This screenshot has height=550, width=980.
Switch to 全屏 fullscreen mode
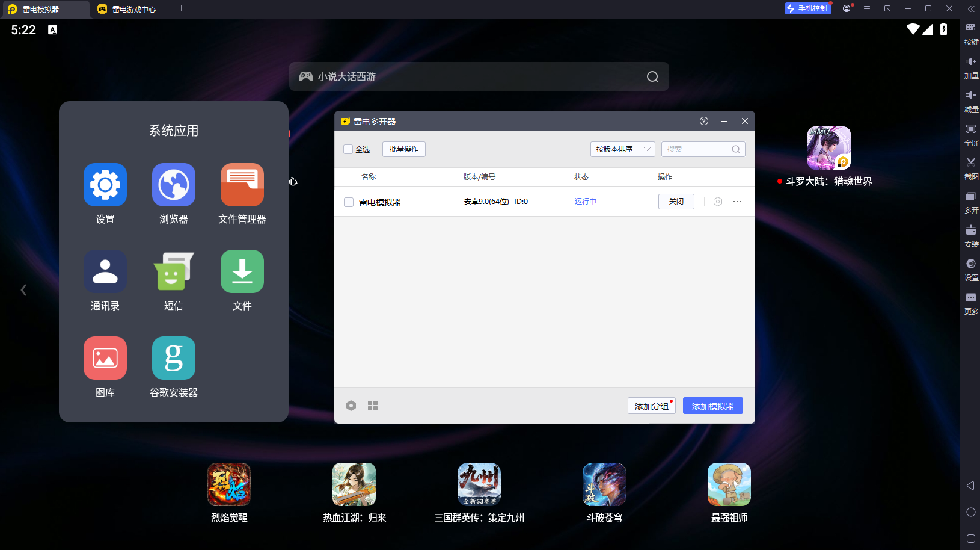tap(971, 135)
